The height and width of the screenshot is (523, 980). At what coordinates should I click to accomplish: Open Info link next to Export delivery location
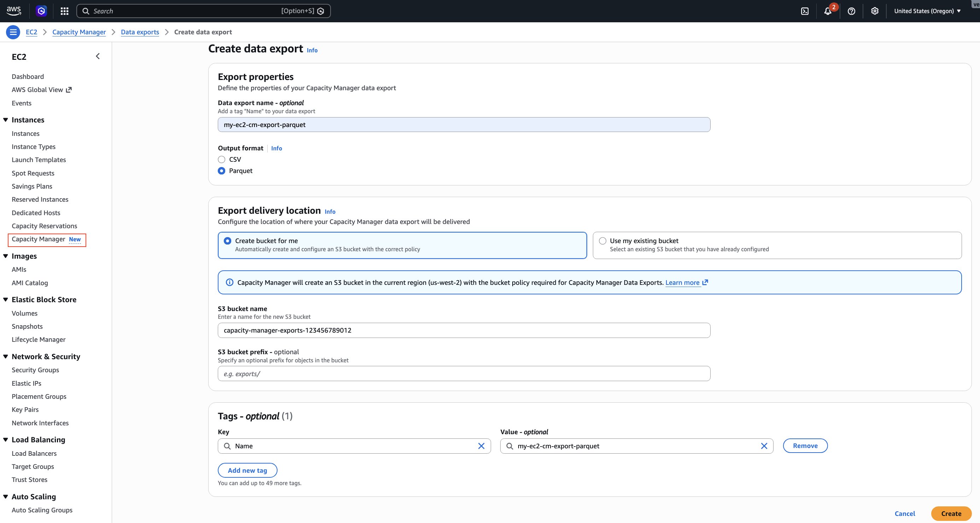coord(330,212)
